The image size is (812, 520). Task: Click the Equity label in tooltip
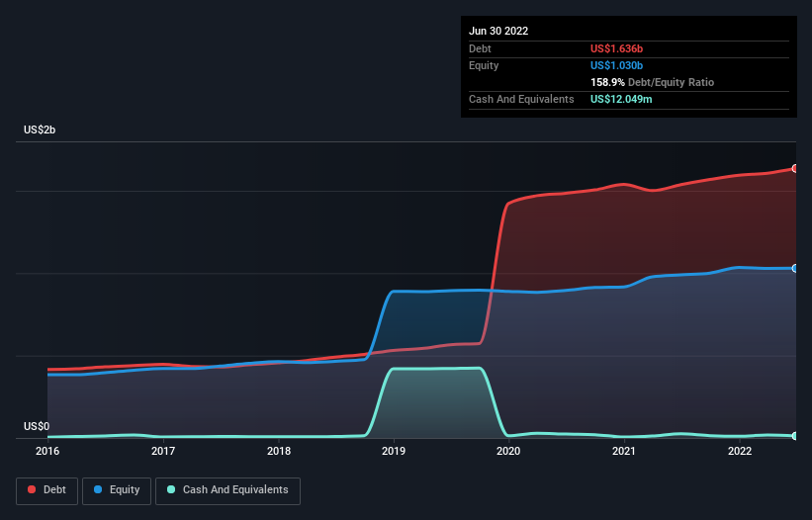(484, 65)
